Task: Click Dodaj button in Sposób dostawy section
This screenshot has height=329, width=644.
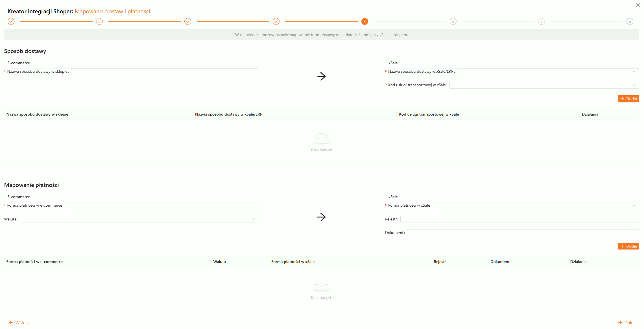Action: [x=628, y=99]
